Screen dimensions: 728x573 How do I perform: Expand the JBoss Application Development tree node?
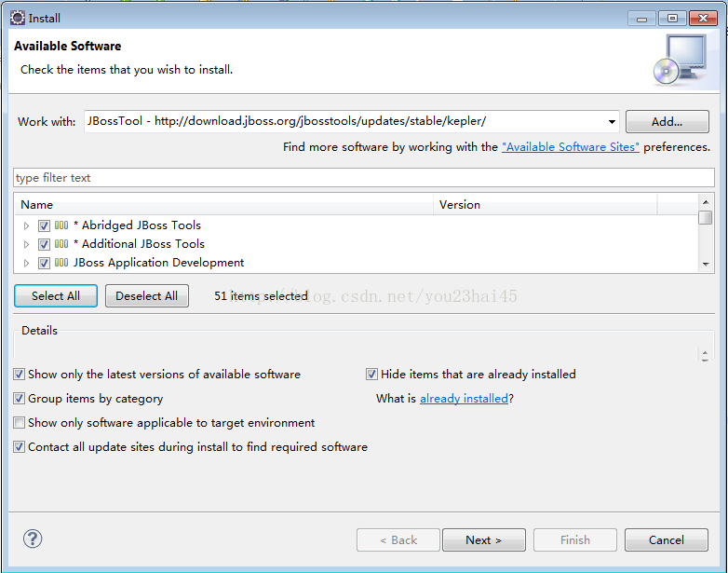coord(26,263)
